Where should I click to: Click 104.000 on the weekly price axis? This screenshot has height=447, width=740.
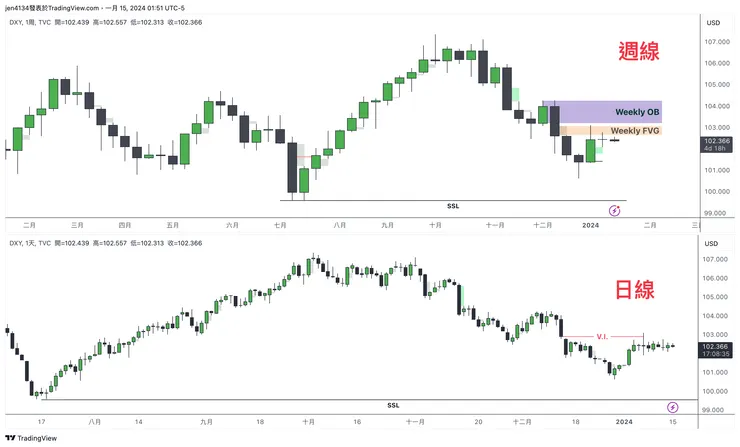717,106
